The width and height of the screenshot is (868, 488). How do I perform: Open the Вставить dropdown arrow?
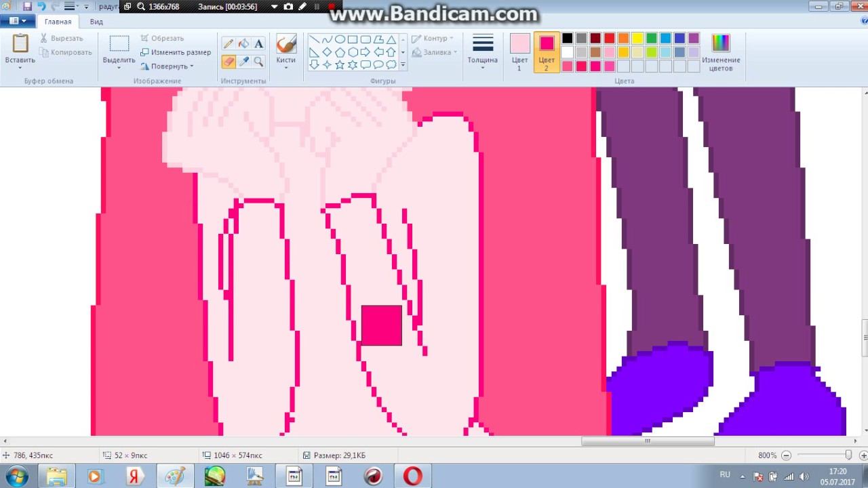20,67
